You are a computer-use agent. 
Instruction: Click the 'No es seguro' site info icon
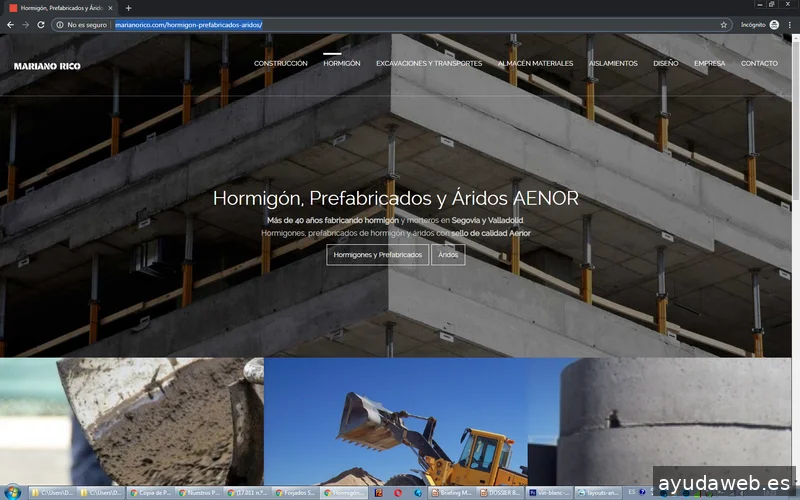(x=61, y=24)
